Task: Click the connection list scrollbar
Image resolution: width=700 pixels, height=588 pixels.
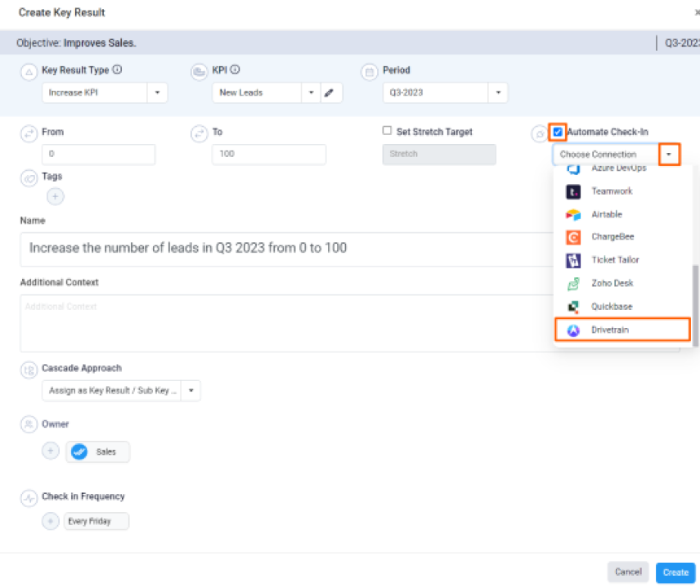Action: point(695,305)
